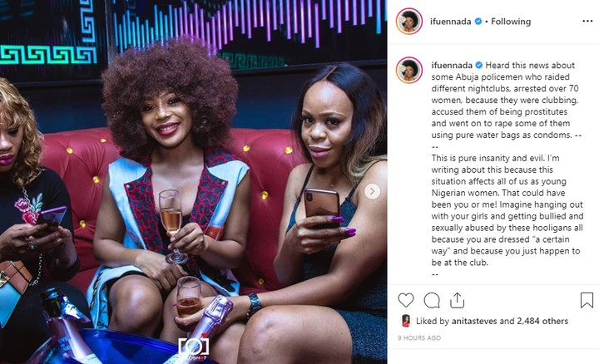This screenshot has width=599, height=364.
Task: Click ifuennada's profile picture in the post header
Action: [408, 22]
